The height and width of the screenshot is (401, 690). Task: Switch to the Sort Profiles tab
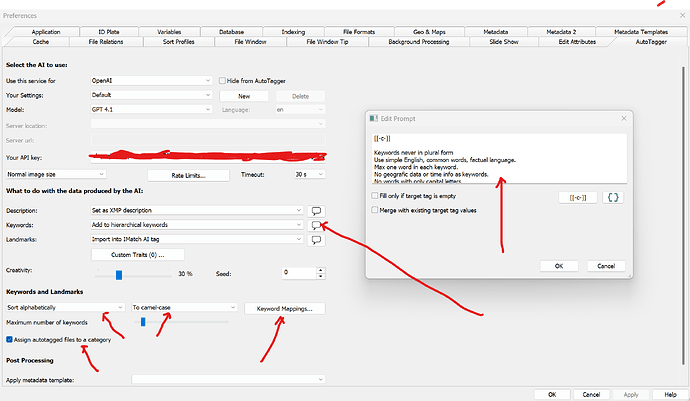point(179,42)
